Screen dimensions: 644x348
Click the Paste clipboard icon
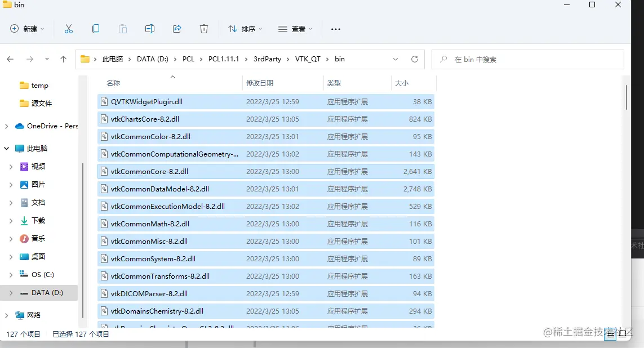(123, 29)
